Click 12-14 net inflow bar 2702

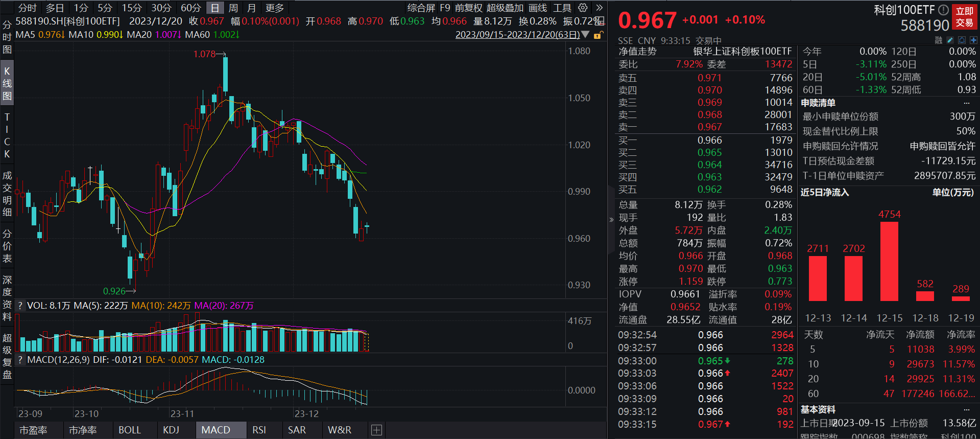853,279
